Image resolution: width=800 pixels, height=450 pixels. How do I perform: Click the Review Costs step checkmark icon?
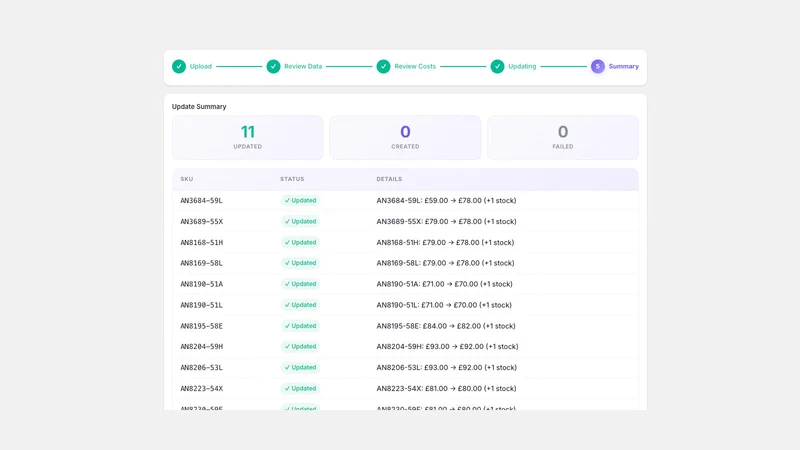[x=383, y=66]
